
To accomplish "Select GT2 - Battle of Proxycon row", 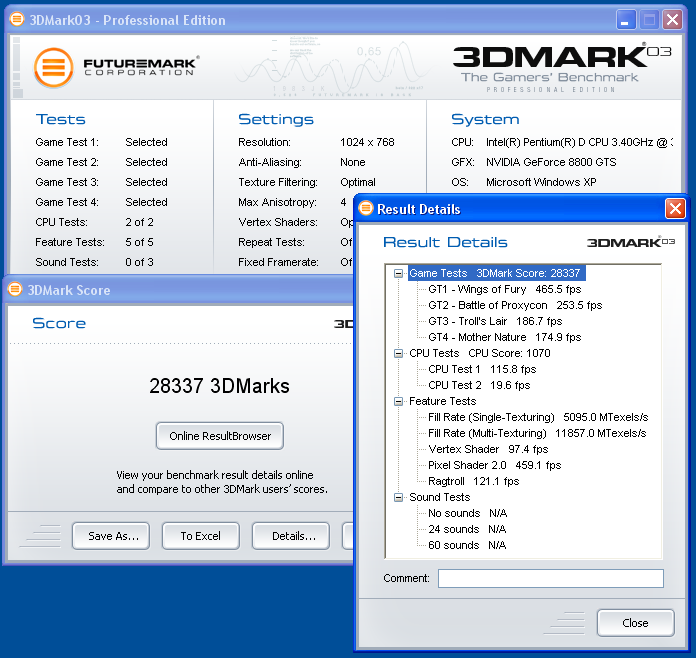I will tap(515, 305).
